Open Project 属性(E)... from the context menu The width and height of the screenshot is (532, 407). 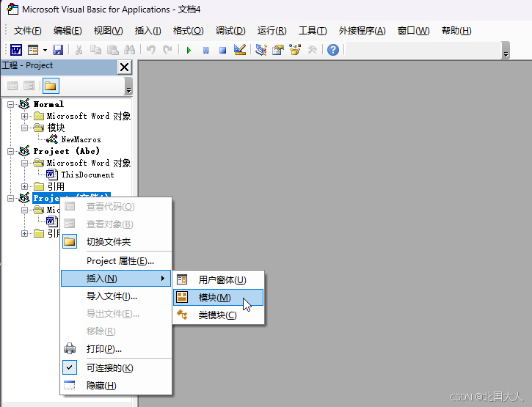coord(116,261)
